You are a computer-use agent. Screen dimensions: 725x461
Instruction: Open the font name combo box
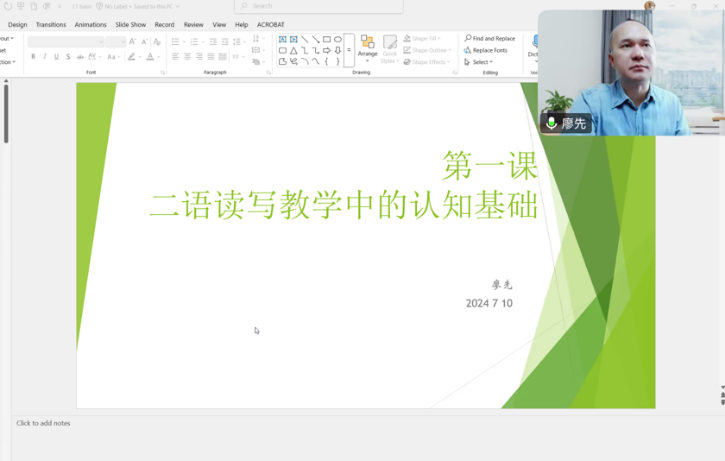tap(65, 42)
